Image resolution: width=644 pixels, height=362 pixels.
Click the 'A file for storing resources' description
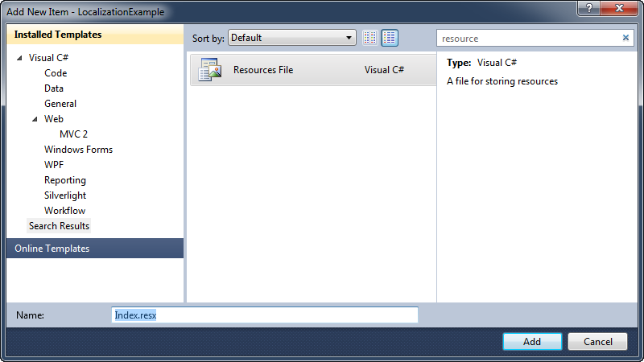pyautogui.click(x=502, y=81)
